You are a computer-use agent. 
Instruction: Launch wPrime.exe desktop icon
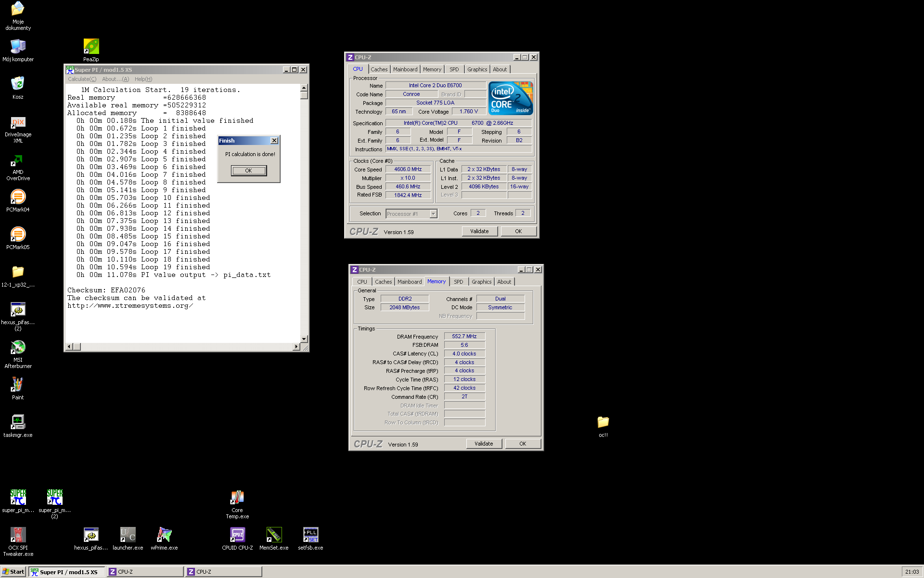[x=164, y=539]
